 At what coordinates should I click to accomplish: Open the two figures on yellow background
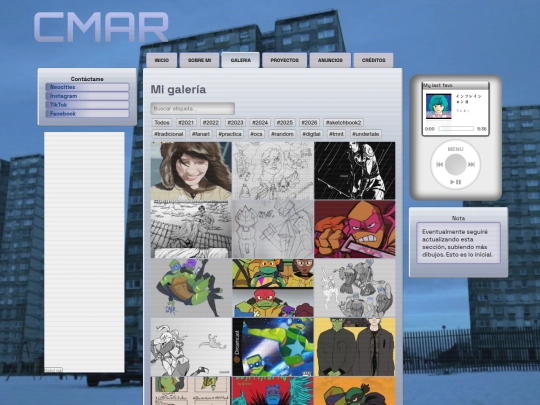[x=355, y=347]
